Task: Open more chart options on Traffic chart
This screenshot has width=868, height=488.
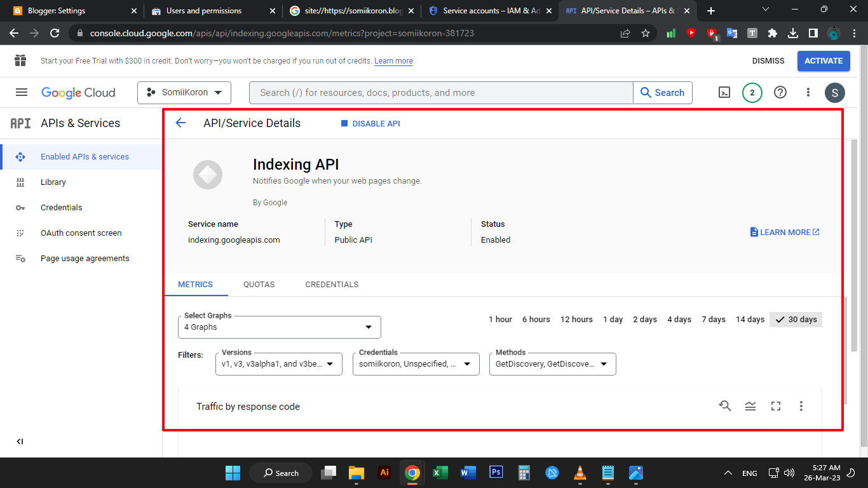Action: click(x=801, y=406)
